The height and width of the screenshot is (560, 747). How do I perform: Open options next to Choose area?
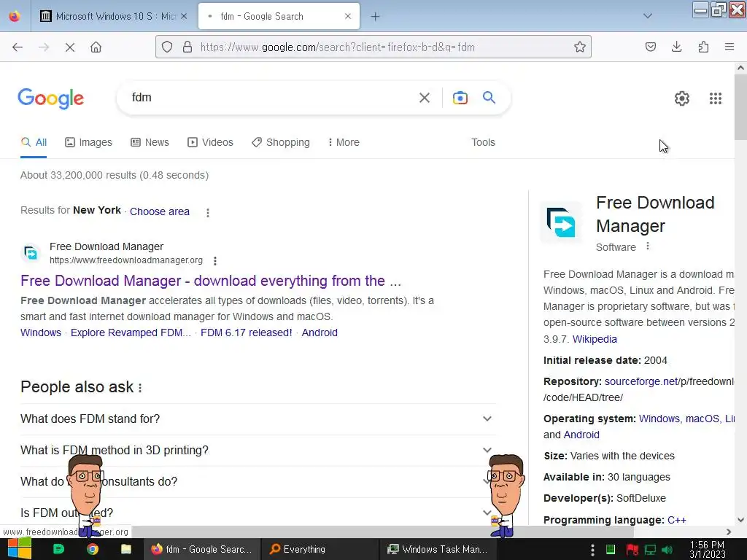pos(208,212)
